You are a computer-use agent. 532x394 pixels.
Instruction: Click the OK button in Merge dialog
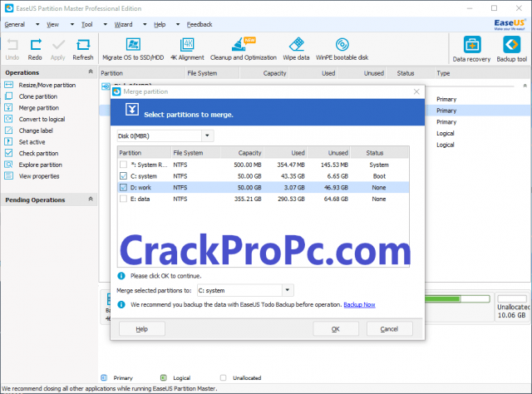[336, 329]
